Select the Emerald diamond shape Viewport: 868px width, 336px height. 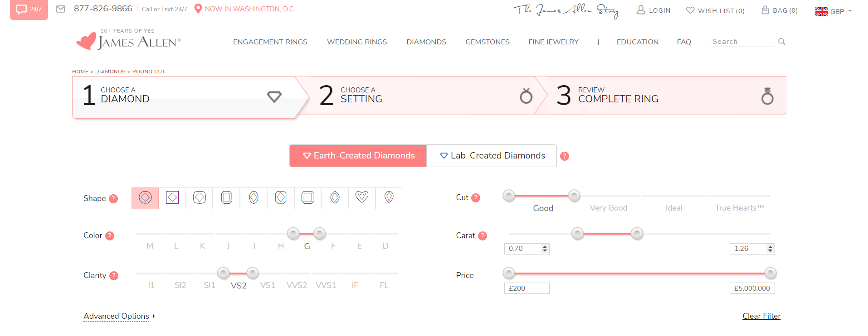point(227,198)
